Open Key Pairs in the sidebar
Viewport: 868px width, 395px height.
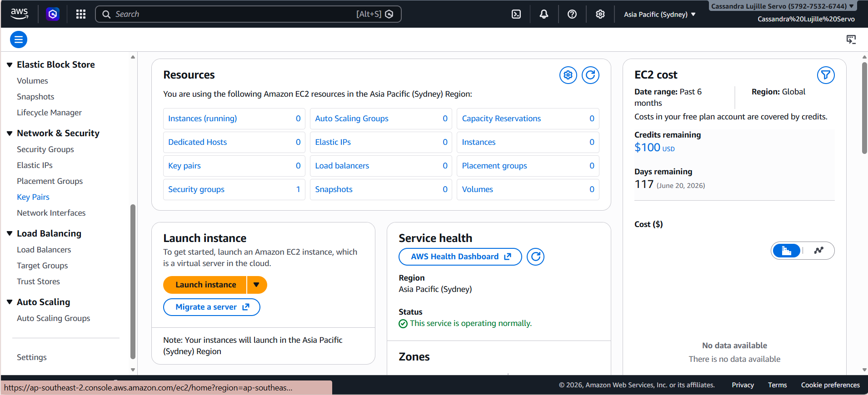33,197
